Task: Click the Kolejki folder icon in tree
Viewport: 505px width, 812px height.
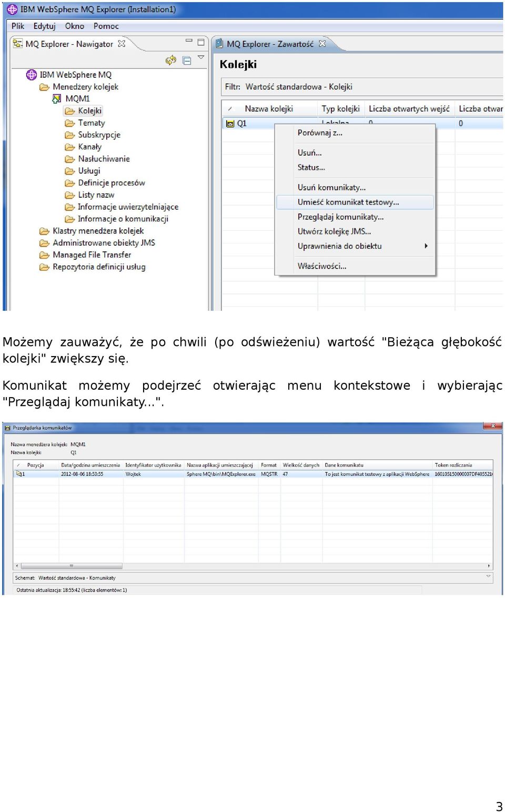Action: tap(70, 111)
